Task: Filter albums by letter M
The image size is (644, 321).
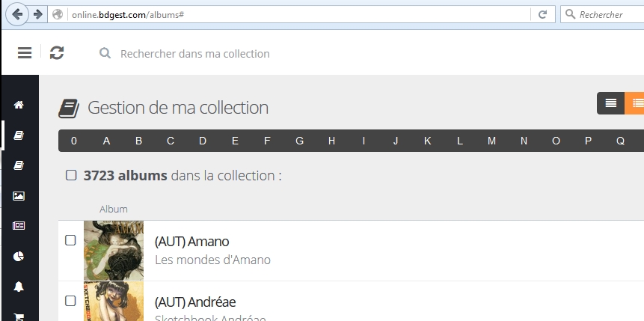Action: tap(491, 141)
